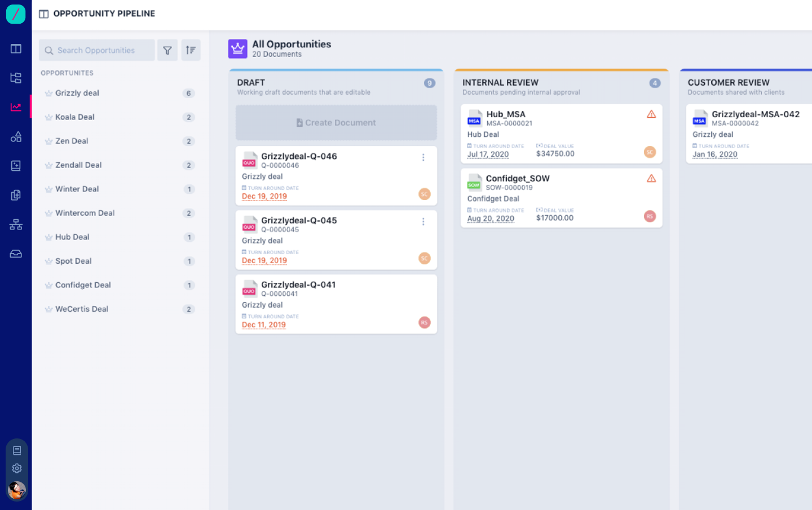The height and width of the screenshot is (510, 812).
Task: Open the inbox tray sidebar icon
Action: pos(16,254)
